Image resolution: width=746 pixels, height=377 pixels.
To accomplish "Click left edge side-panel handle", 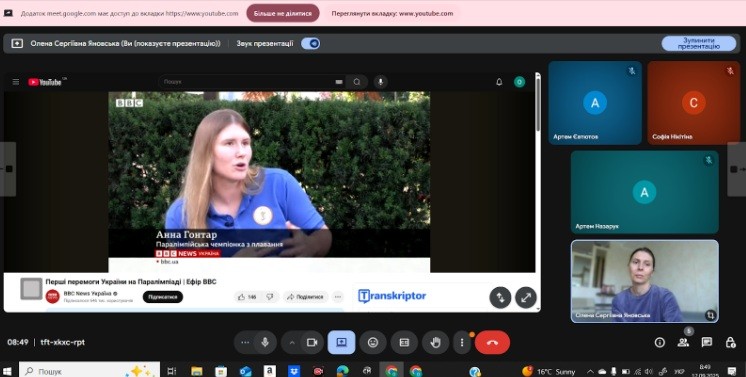I will pyautogui.click(x=8, y=169).
